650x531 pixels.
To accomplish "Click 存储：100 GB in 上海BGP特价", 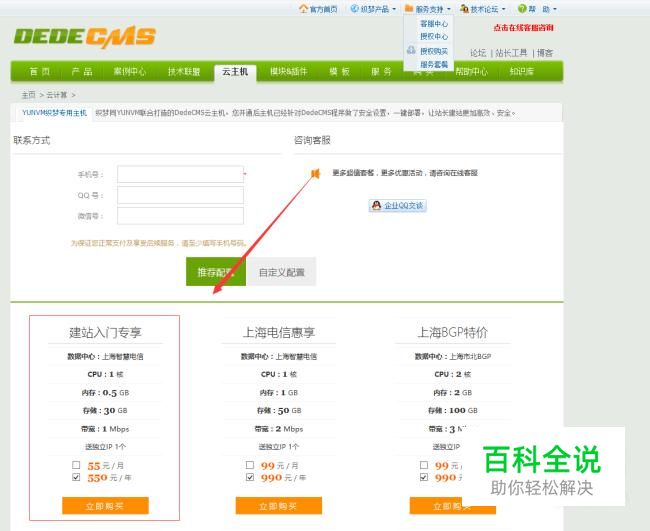I will click(x=452, y=410).
